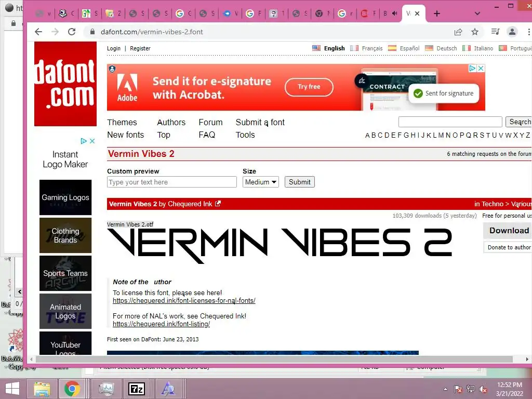
Task: Browse fonts starting with letter M
Action: (x=441, y=136)
